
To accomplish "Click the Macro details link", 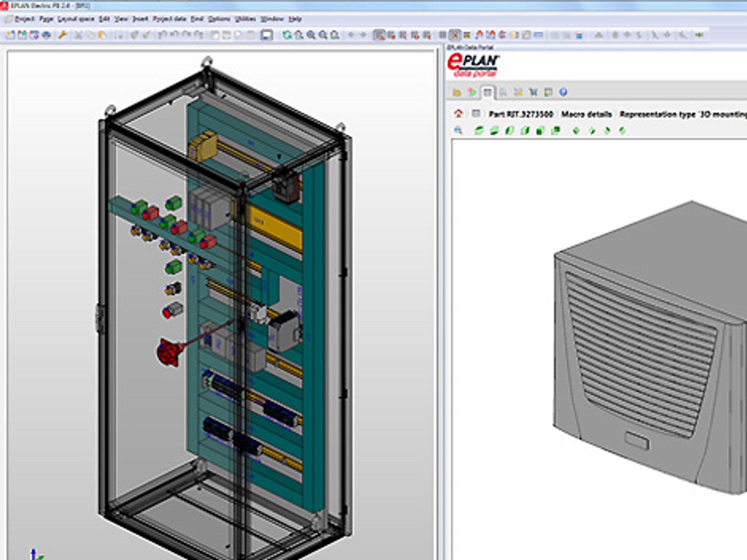I will pyautogui.click(x=586, y=114).
